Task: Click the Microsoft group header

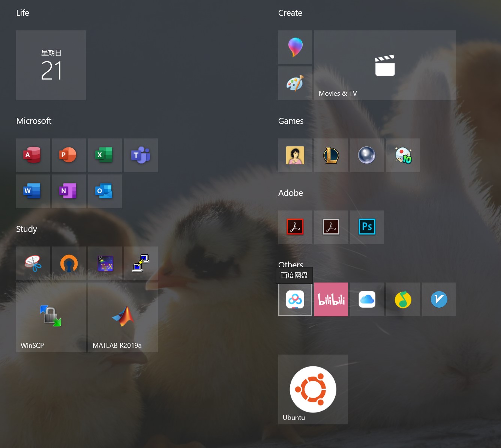Action: coord(34,121)
